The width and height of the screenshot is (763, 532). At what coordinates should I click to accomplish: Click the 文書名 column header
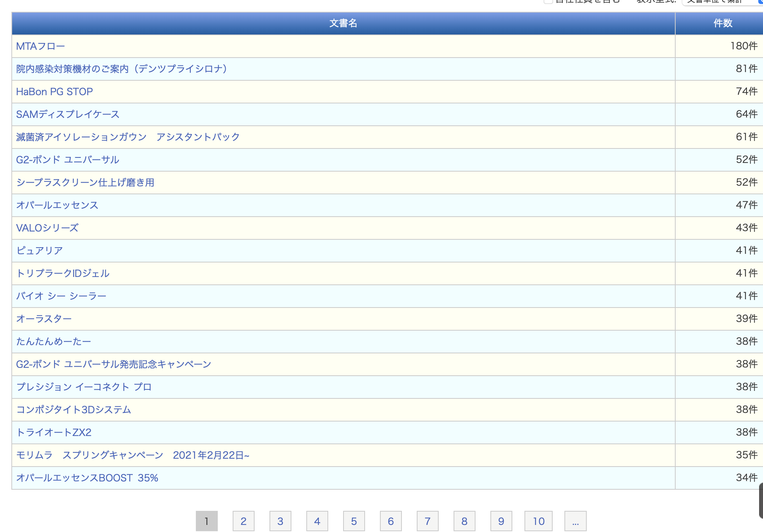click(344, 24)
